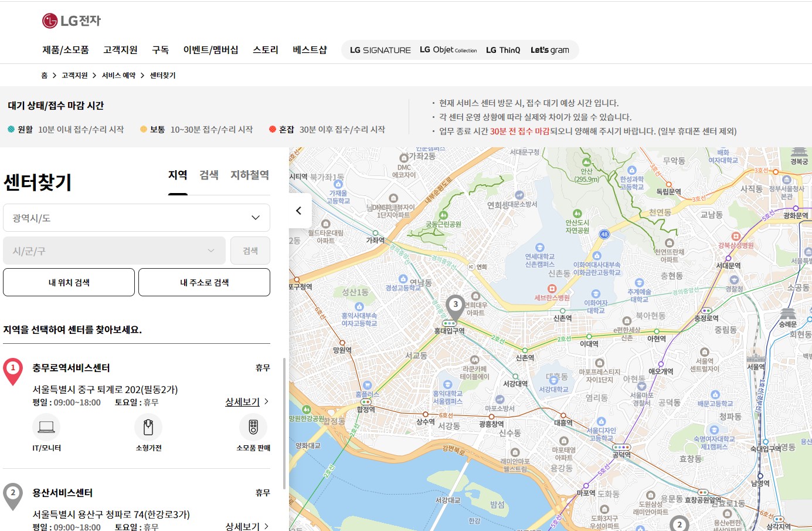This screenshot has height=531, width=812.
Task: Open the 광역시/도 dropdown
Action: (x=137, y=218)
